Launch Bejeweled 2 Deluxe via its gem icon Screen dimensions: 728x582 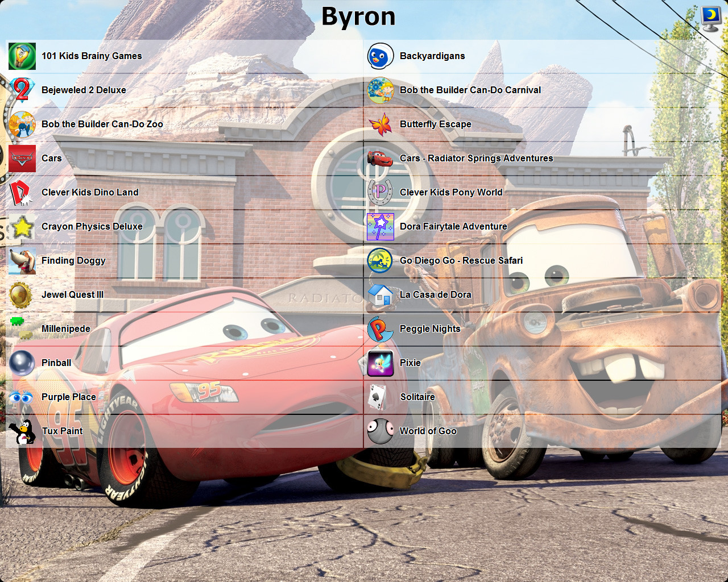click(22, 90)
